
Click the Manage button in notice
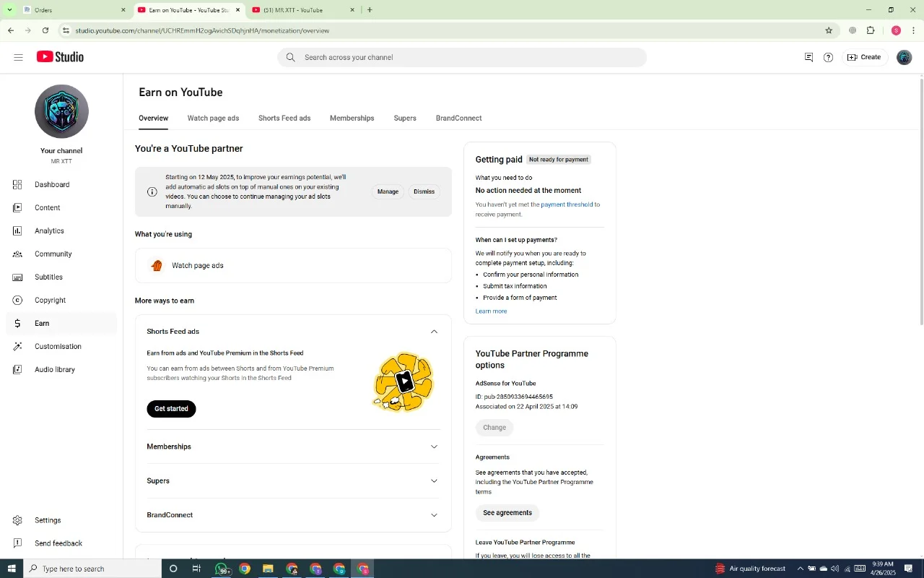point(388,191)
